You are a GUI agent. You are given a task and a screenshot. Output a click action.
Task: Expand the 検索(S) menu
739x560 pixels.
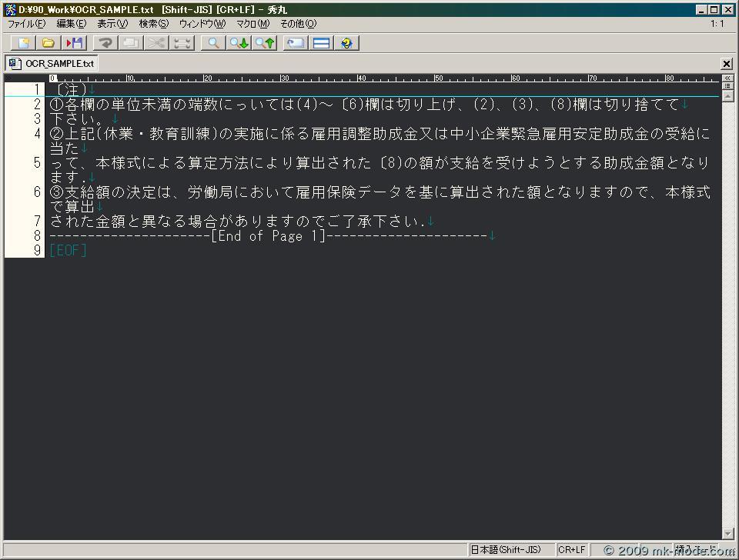(x=153, y=24)
